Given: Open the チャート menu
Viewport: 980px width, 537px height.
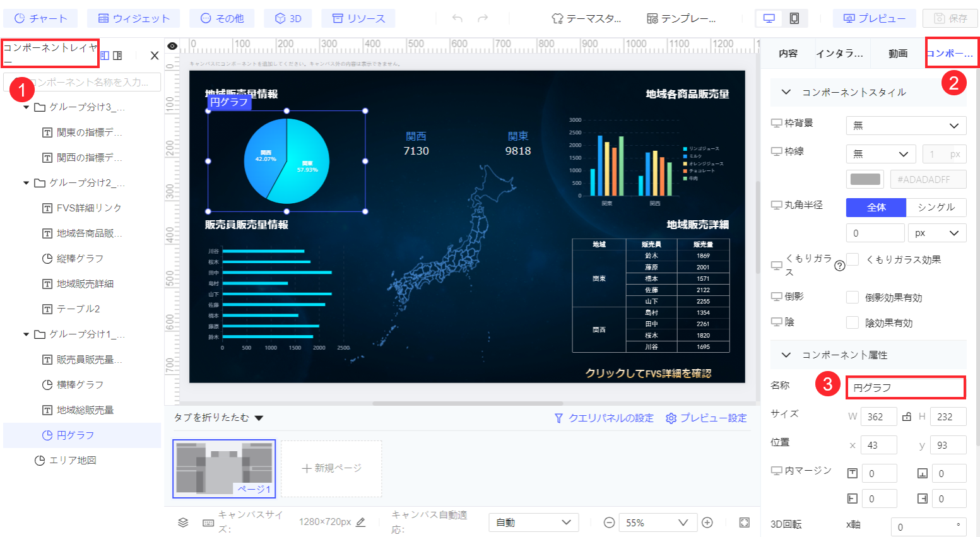Looking at the screenshot, I should pyautogui.click(x=40, y=18).
